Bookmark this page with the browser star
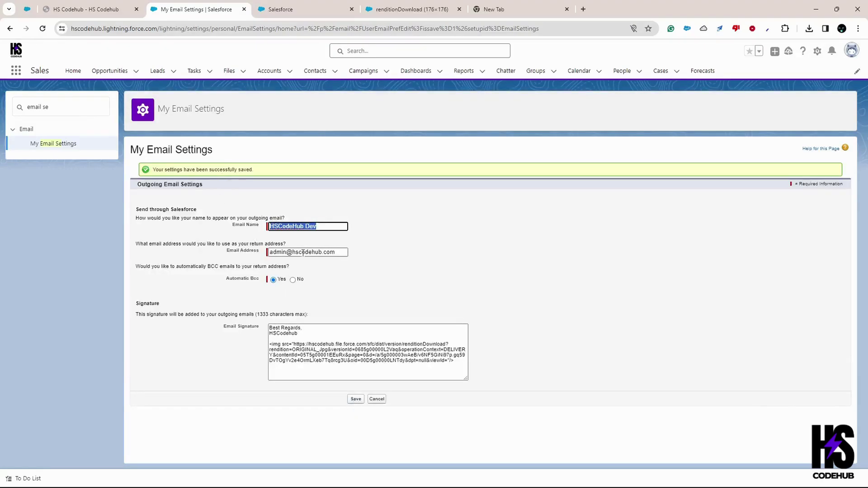The image size is (868, 488). click(648, 29)
